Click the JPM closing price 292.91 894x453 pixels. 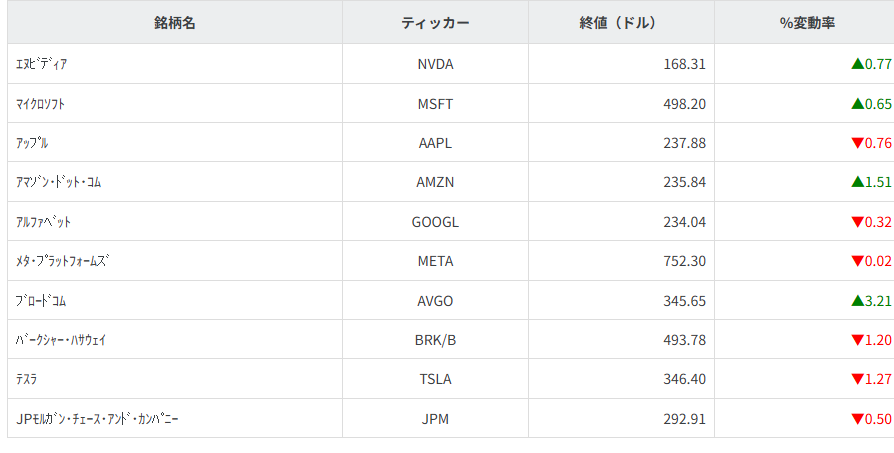tap(684, 419)
